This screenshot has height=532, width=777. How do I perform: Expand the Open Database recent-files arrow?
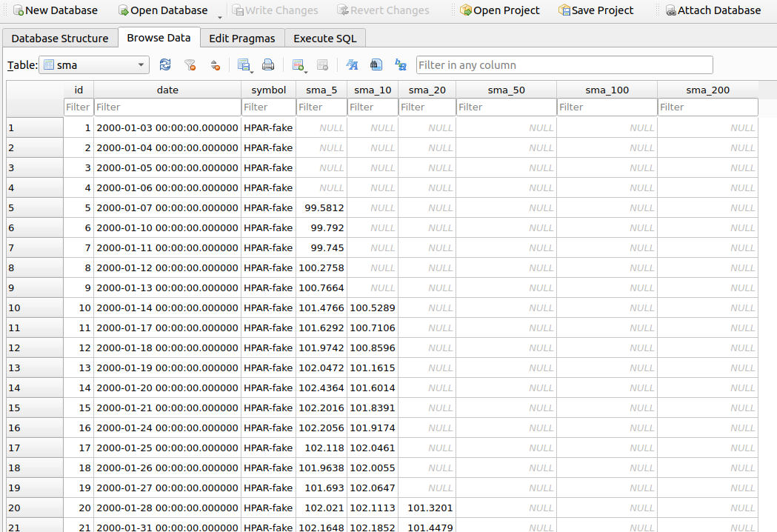220,17
